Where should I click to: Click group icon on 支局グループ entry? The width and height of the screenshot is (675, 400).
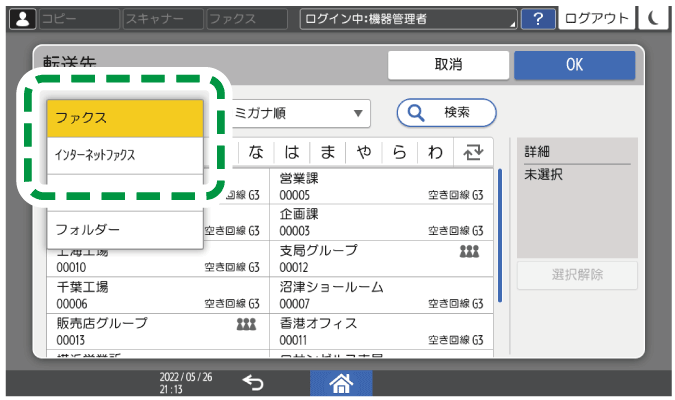pos(469,251)
